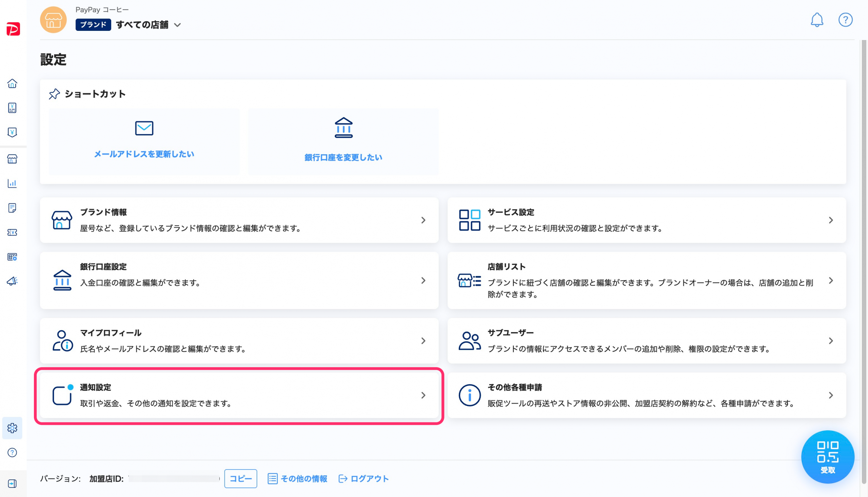Click the PayPay コーヒー store name
868x497 pixels.
102,9
